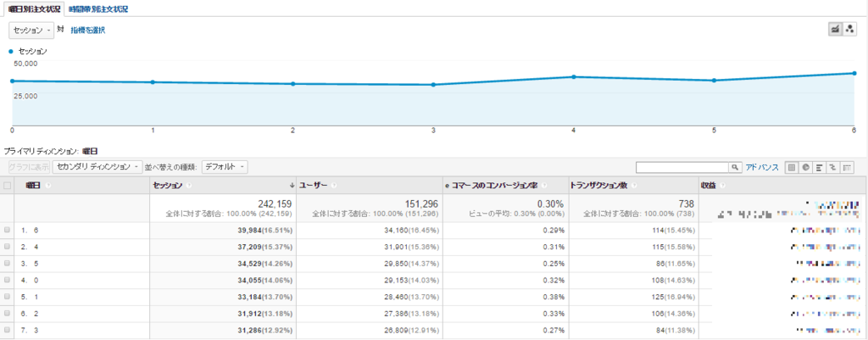
Task: Select the performance bar view icon
Action: point(819,167)
